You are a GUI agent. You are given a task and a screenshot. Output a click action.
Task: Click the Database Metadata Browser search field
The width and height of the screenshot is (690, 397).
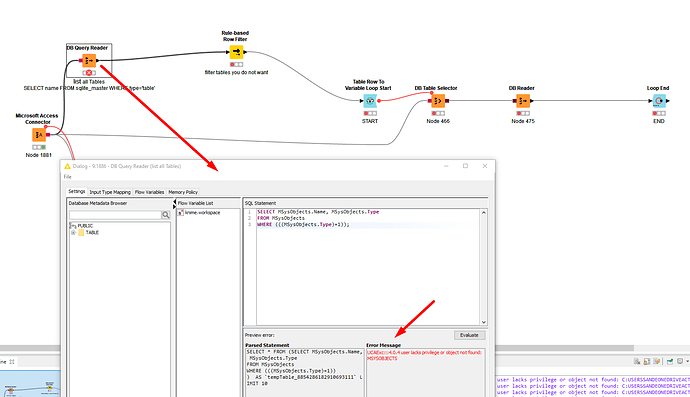[115, 215]
